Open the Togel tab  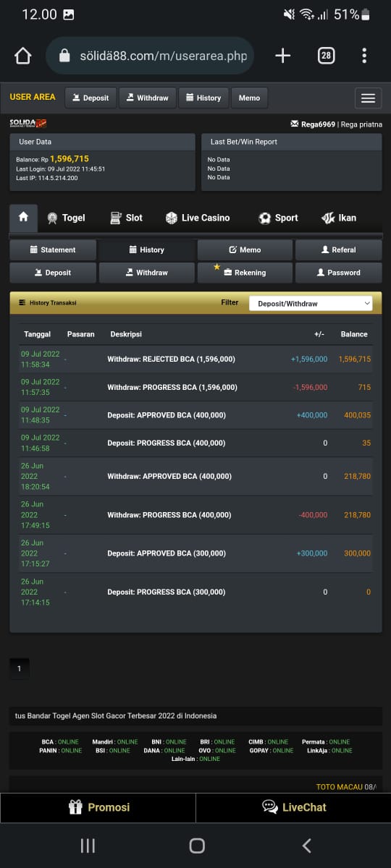click(66, 218)
